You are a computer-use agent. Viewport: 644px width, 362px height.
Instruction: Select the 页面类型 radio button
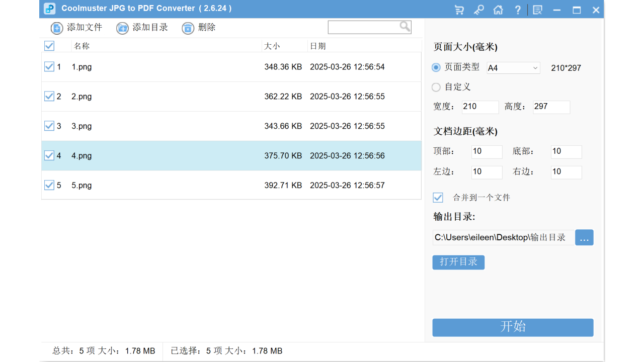[436, 67]
